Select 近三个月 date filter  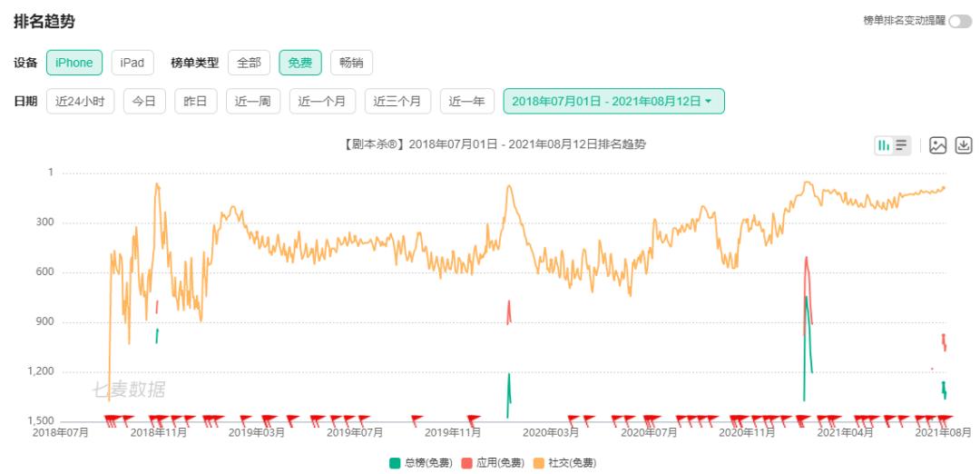(x=397, y=102)
